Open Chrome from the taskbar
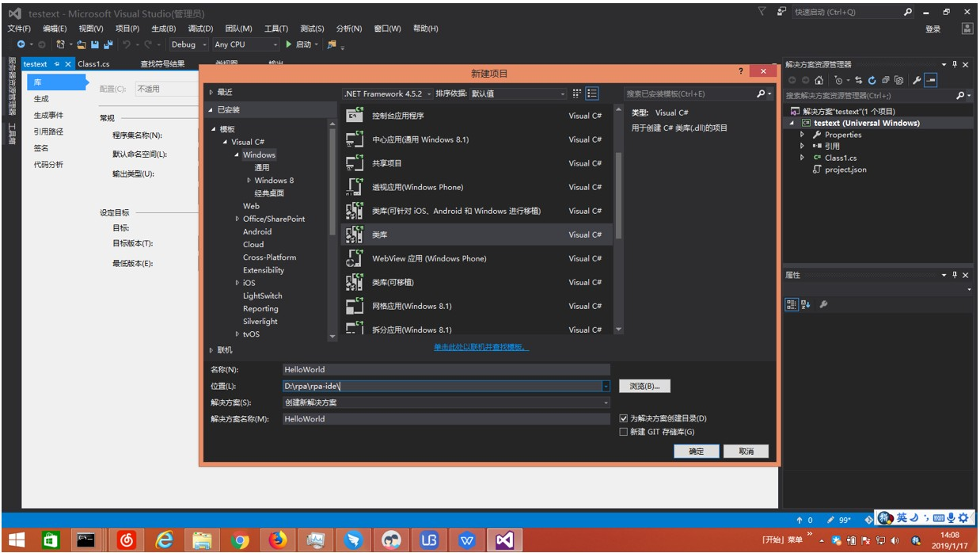The width and height of the screenshot is (980, 553). click(240, 540)
